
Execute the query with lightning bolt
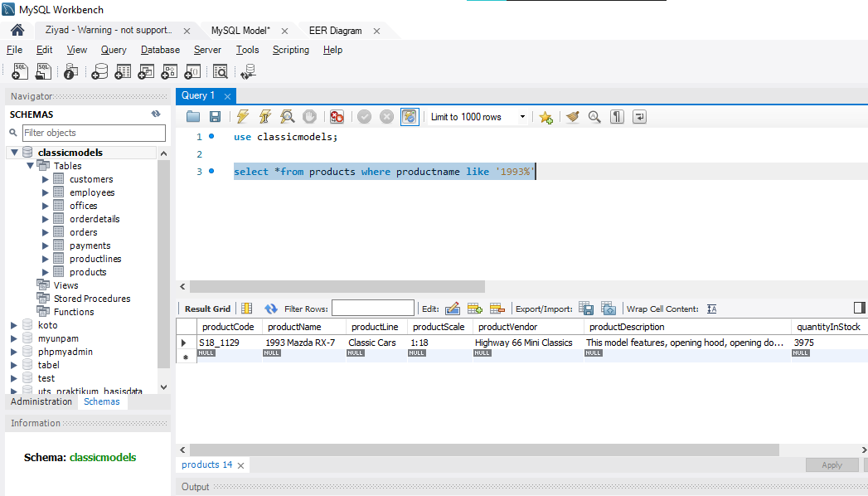pyautogui.click(x=242, y=117)
